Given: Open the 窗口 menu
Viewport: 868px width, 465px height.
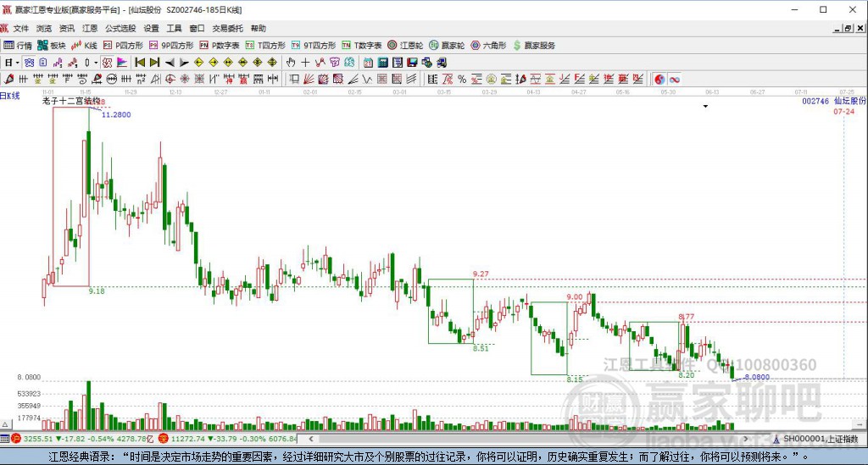Looking at the screenshot, I should (197, 28).
